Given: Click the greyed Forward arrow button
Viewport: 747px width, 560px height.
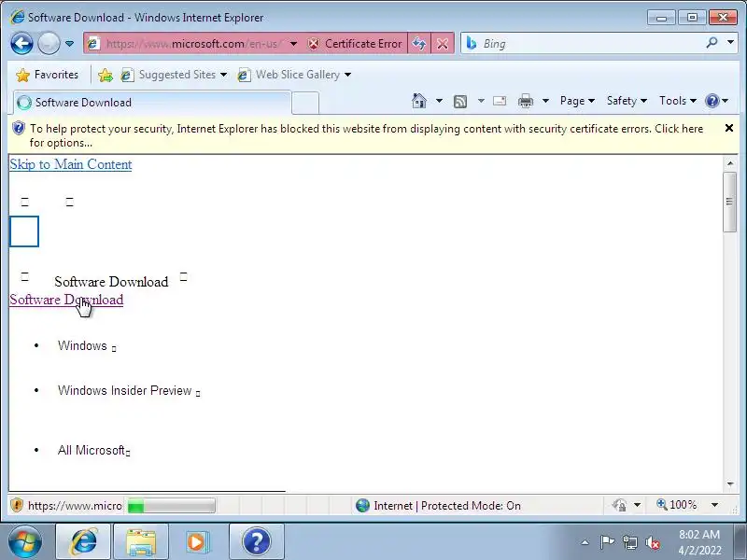Looking at the screenshot, I should coord(49,44).
